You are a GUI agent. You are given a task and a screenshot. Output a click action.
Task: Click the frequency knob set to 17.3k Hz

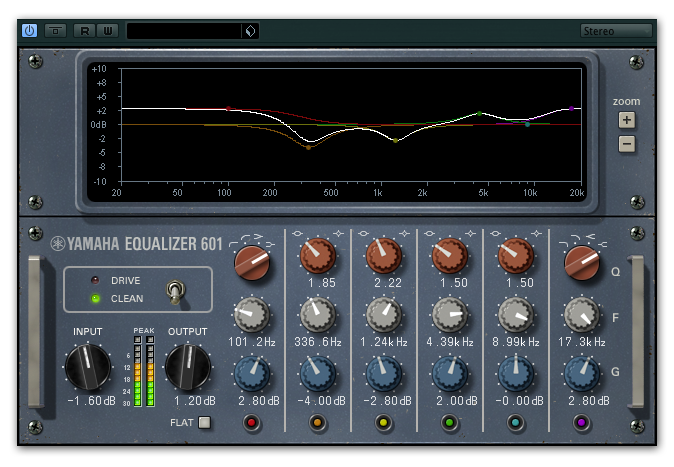(x=582, y=315)
